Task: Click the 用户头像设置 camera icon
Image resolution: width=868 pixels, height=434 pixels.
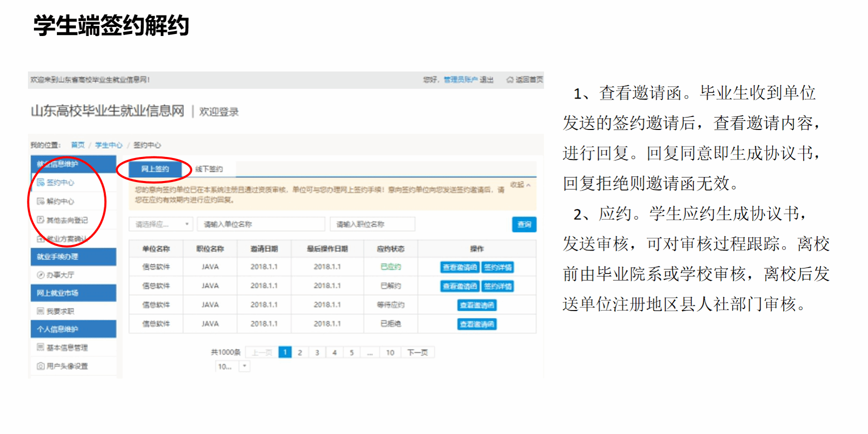Action: 41,366
